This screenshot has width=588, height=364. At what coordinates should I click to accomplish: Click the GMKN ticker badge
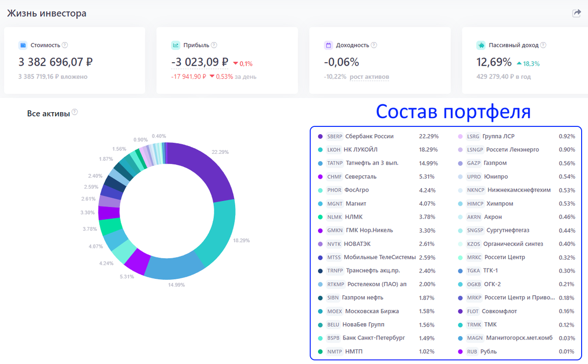[335, 231]
